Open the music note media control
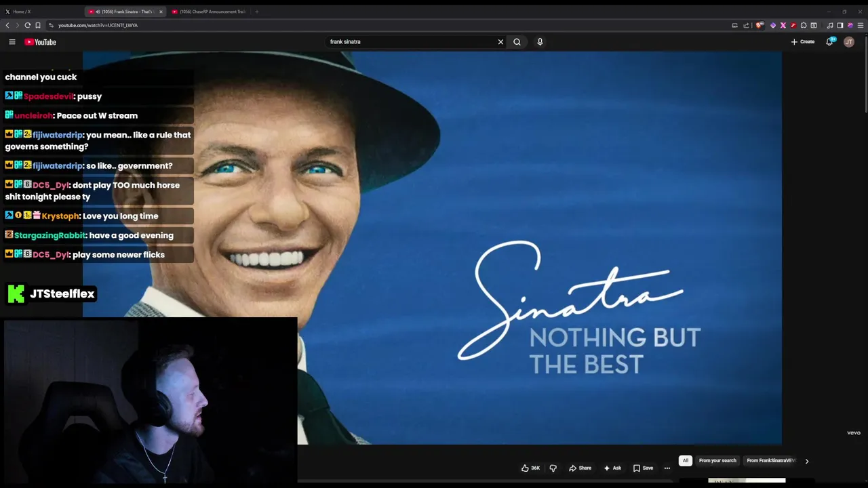Viewport: 868px width, 488px height. coord(830,25)
